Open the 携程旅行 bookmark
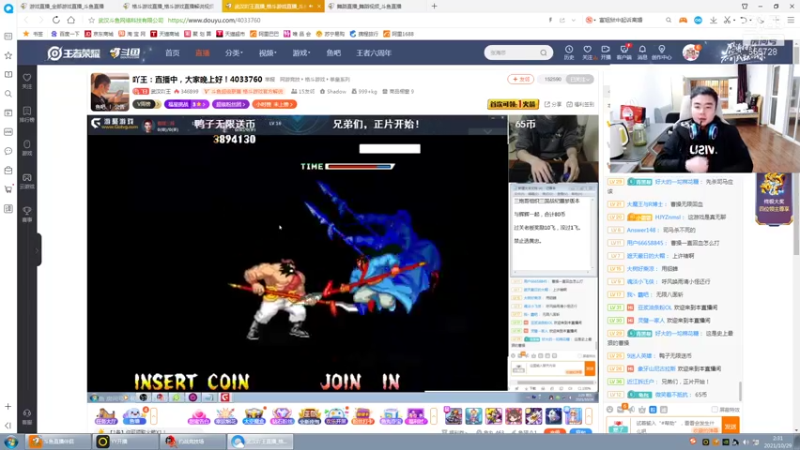Viewport: 800px width, 450px height. (x=364, y=34)
